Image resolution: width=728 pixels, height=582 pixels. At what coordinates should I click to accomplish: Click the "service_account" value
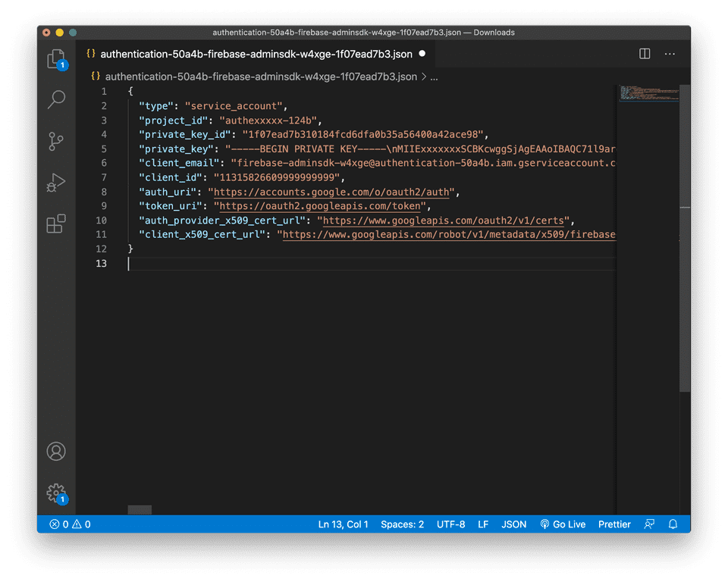(x=234, y=106)
